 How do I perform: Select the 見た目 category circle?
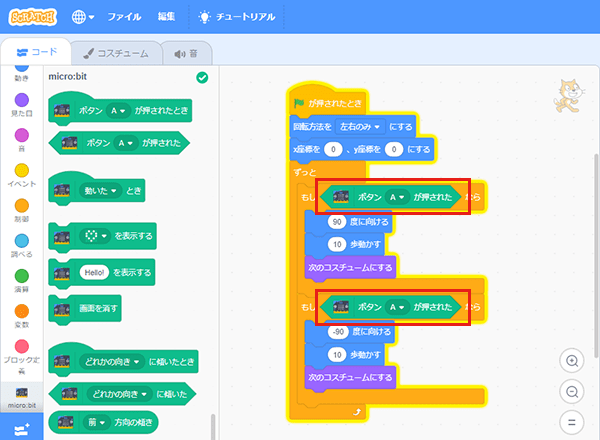22,100
